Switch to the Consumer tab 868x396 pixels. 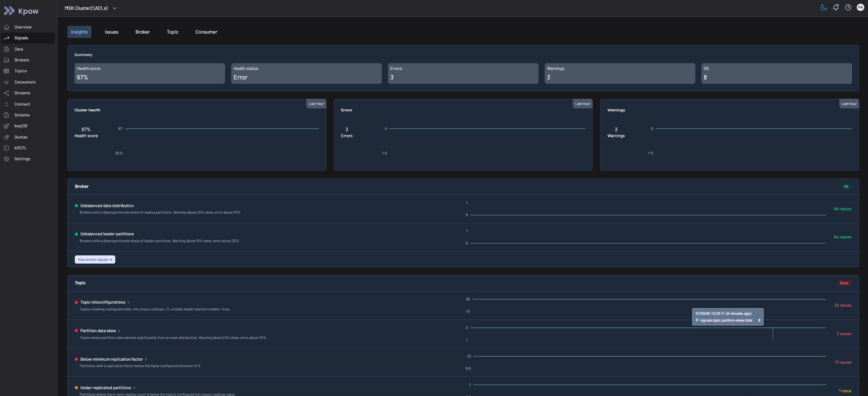click(206, 32)
